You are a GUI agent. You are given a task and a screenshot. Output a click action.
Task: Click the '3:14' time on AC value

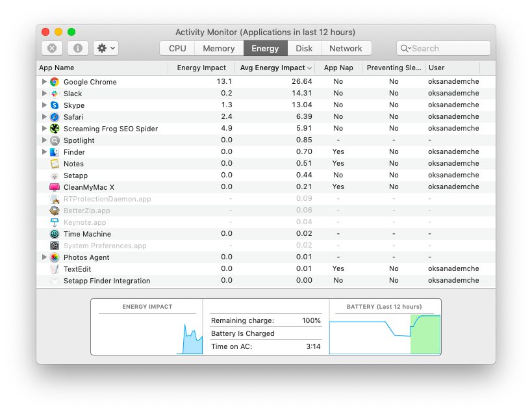coord(313,346)
